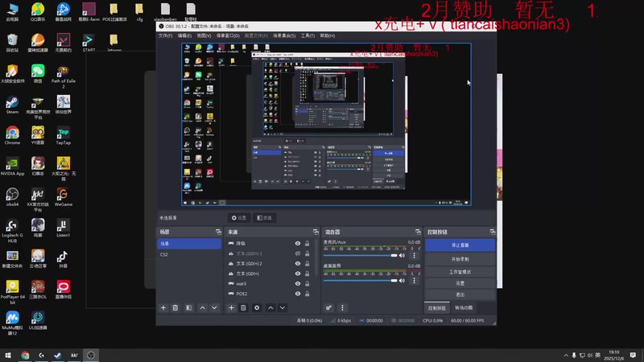Image resolution: width=644 pixels, height=362 pixels.
Task: Mute the 桌面音频 audio channel
Action: pos(402,281)
